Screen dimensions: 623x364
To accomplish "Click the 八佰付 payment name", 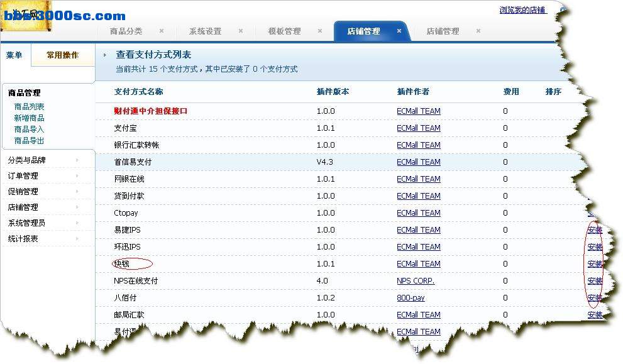I will [125, 297].
